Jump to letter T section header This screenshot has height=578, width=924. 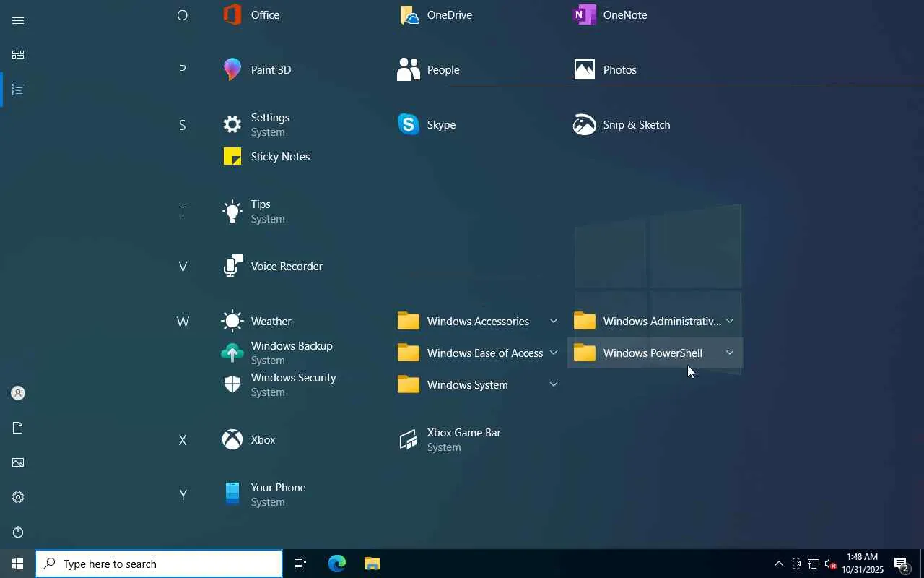[x=183, y=211]
